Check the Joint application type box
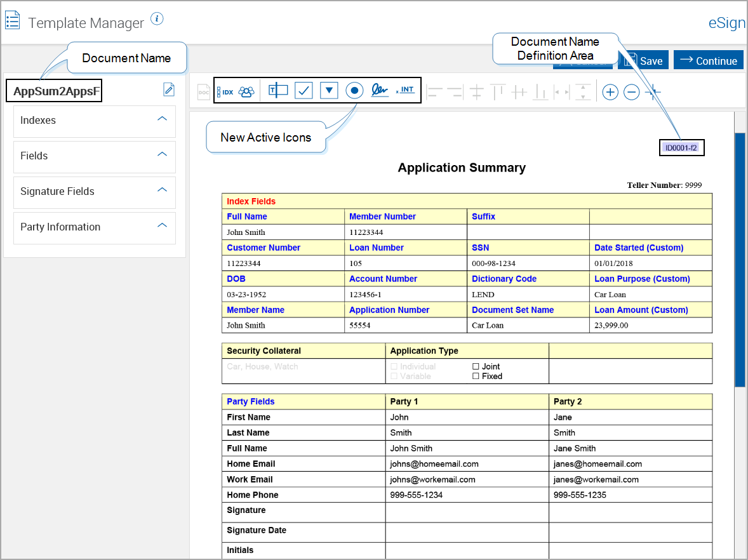 476,366
